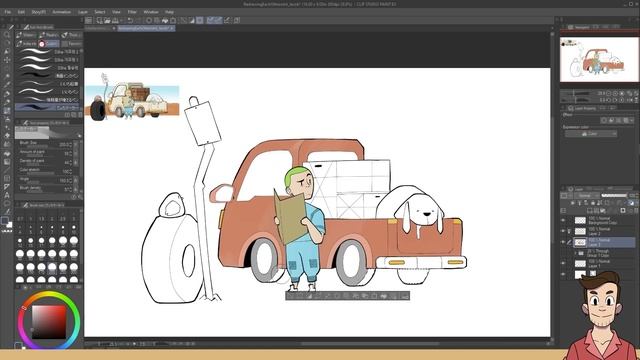Open the File menu
This screenshot has width=640, height=360.
point(8,12)
